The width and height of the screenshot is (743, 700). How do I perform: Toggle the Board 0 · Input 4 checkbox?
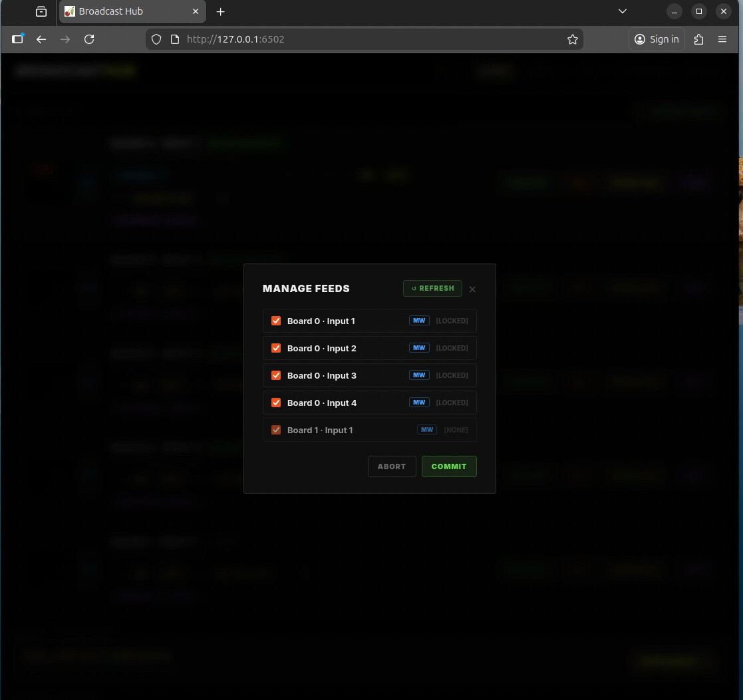276,403
